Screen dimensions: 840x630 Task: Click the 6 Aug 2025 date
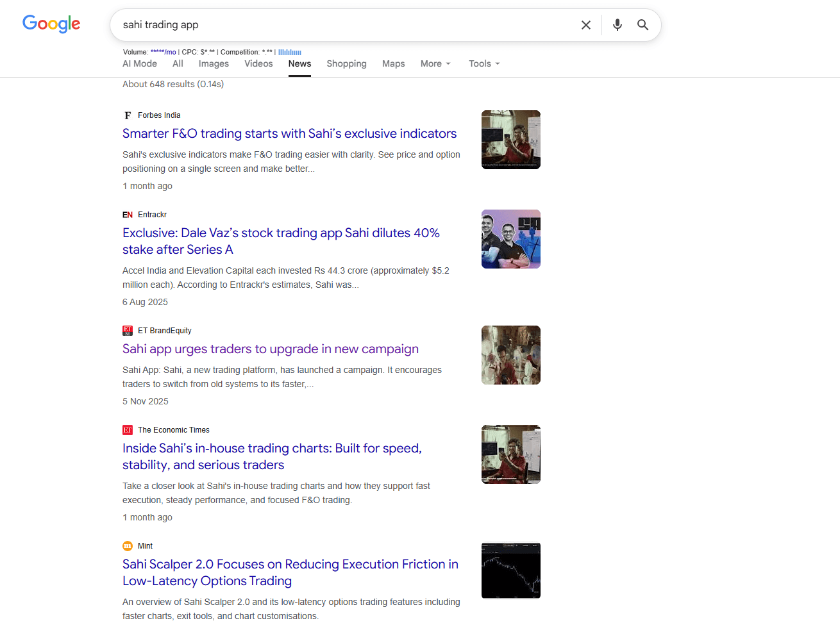(x=145, y=302)
